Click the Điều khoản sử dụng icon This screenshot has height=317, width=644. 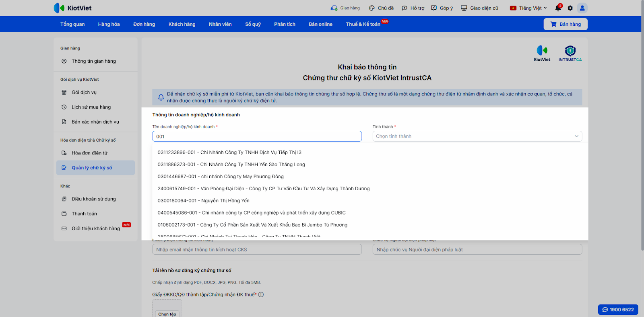coord(64,199)
